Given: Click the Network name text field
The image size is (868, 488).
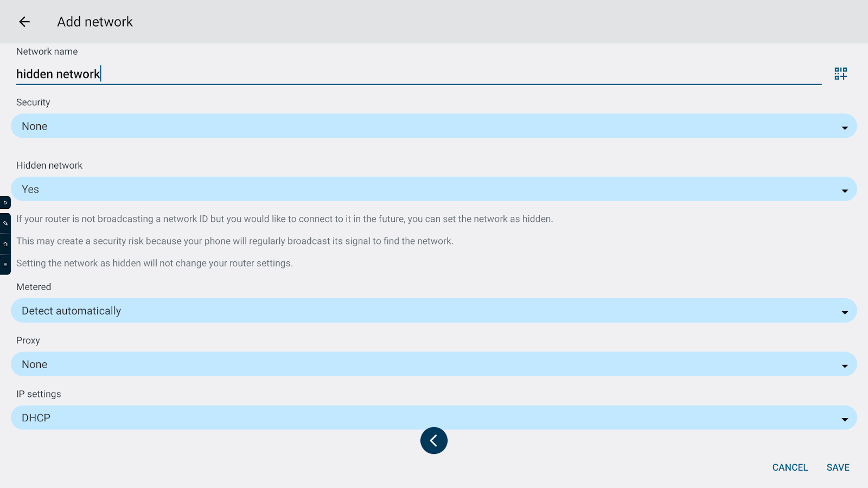Looking at the screenshot, I should 418,74.
